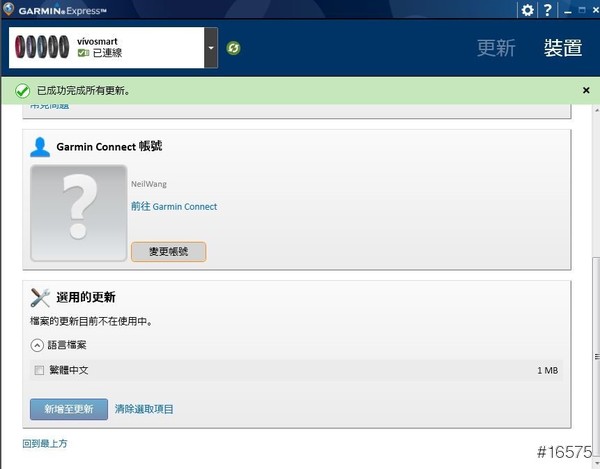Image resolution: width=600 pixels, height=469 pixels.
Task: Open the device selector dropdown arrow
Action: 211,48
